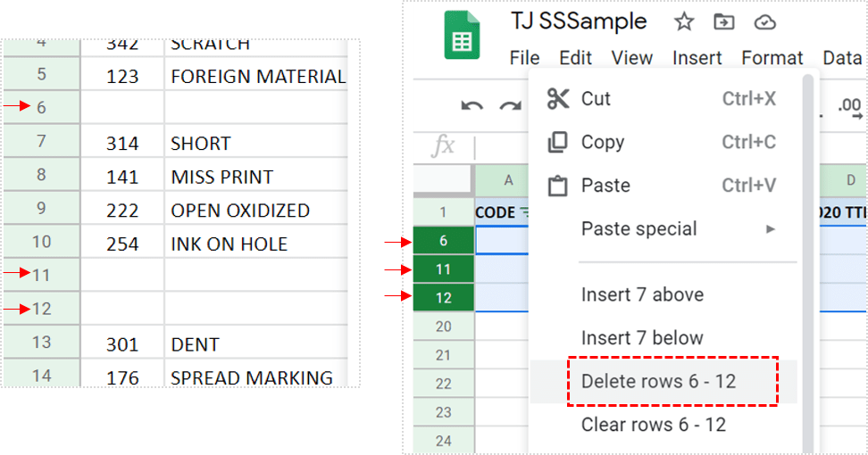Click the filter icon in CODE header
The height and width of the screenshot is (455, 868).
[x=523, y=212]
